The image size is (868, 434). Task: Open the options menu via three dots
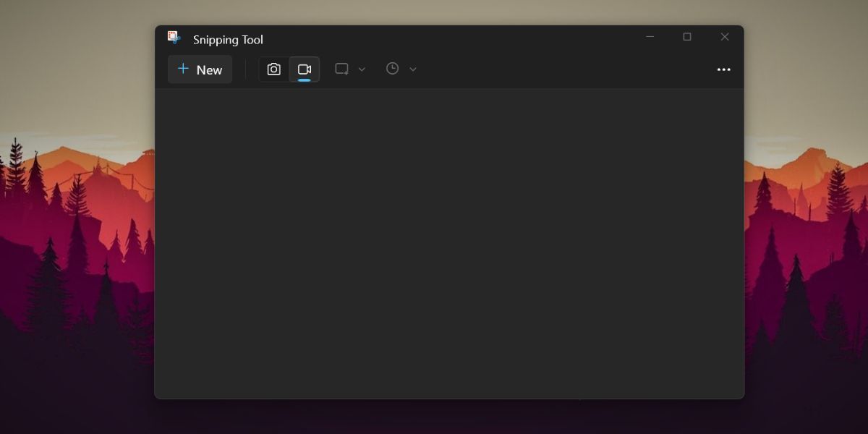723,69
